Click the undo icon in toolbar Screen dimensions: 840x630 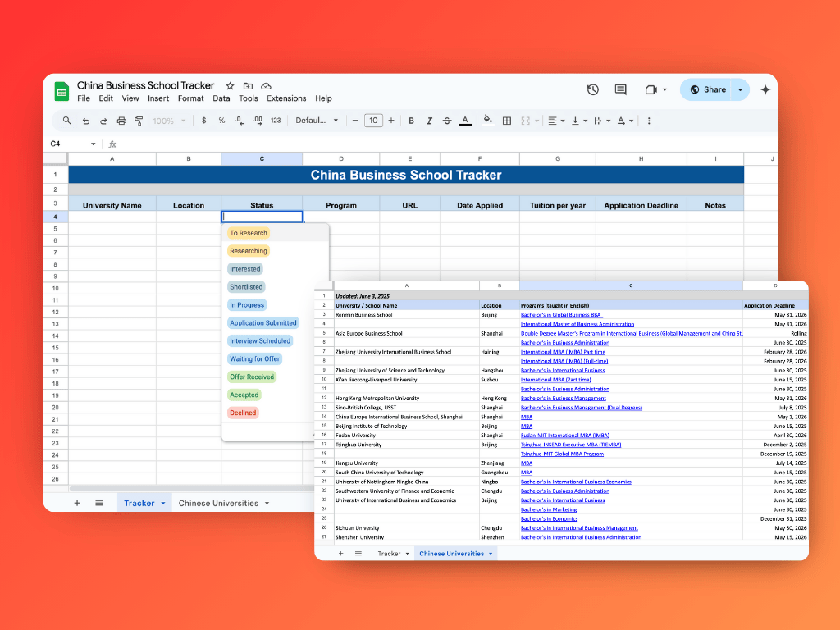[86, 121]
